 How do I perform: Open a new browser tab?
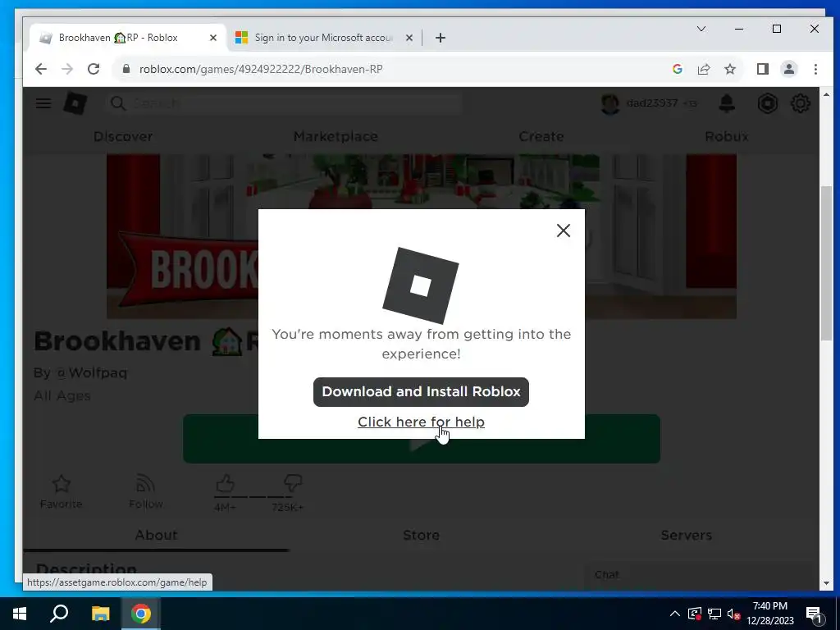[441, 38]
